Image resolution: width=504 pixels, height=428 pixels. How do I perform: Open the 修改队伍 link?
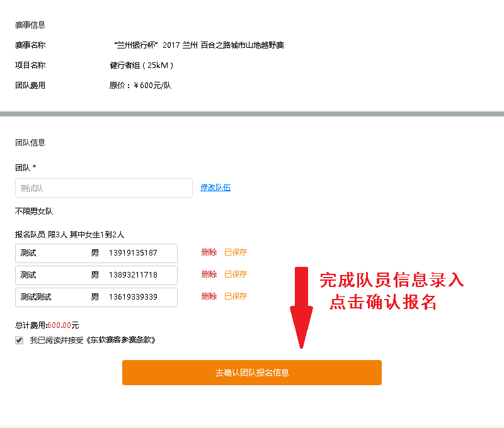coord(215,188)
